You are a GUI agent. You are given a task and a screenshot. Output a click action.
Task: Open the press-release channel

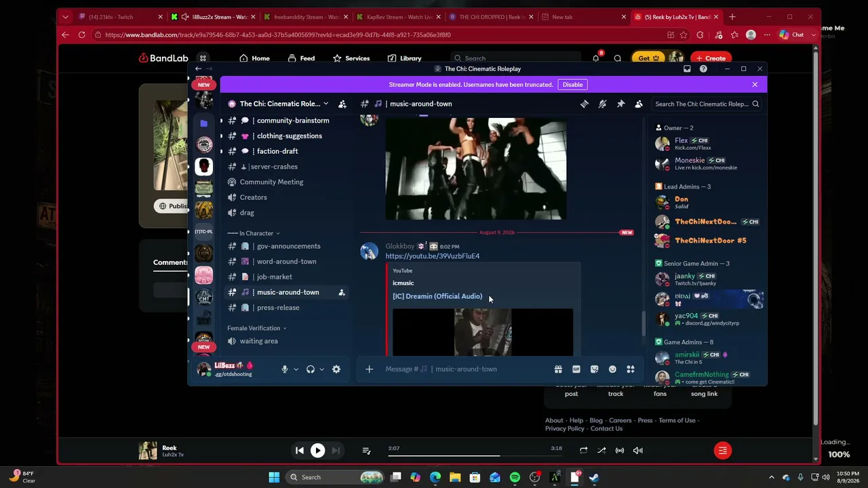point(286,308)
